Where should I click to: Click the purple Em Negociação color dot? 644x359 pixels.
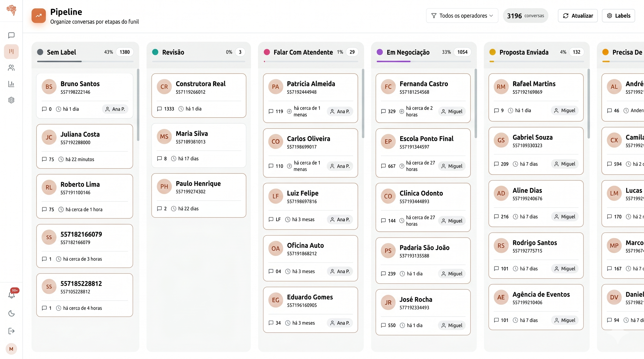380,52
